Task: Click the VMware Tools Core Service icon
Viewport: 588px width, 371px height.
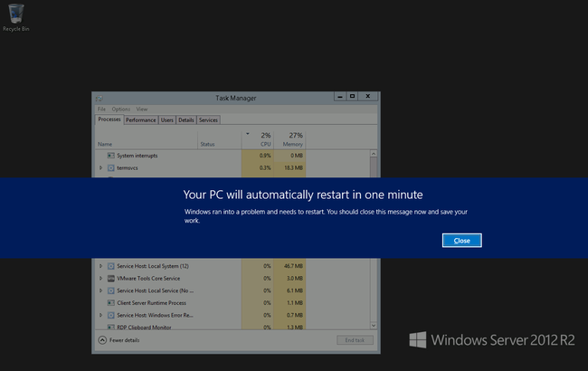Action: (110, 279)
